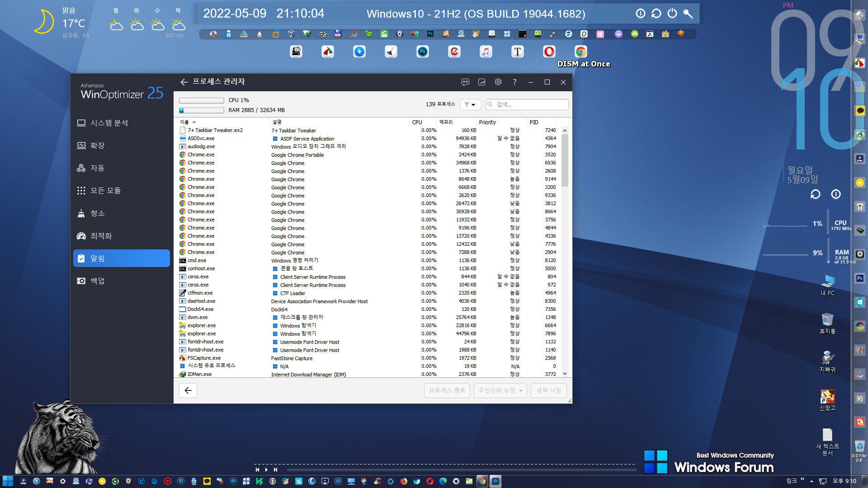Focus the 검색 search field

pyautogui.click(x=527, y=104)
